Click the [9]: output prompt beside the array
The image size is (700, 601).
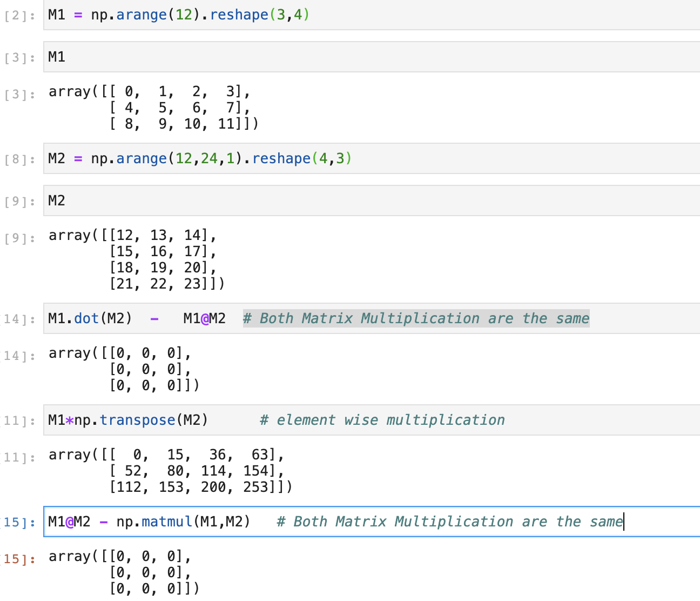[19, 238]
